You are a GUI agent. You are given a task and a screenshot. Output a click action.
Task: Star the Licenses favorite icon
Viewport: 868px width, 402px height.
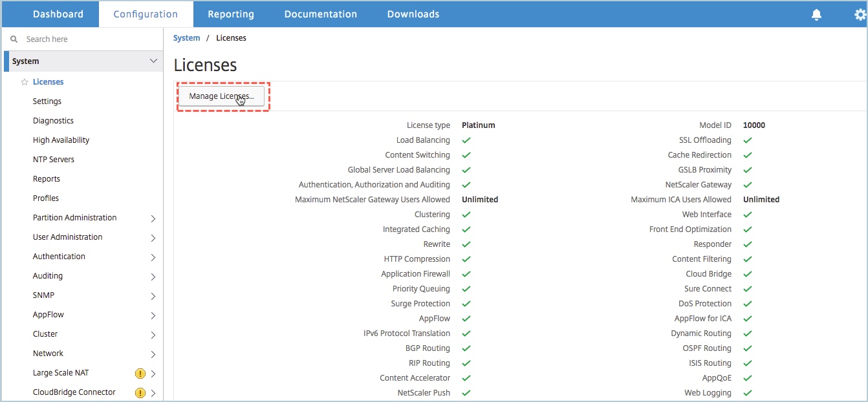(x=25, y=82)
